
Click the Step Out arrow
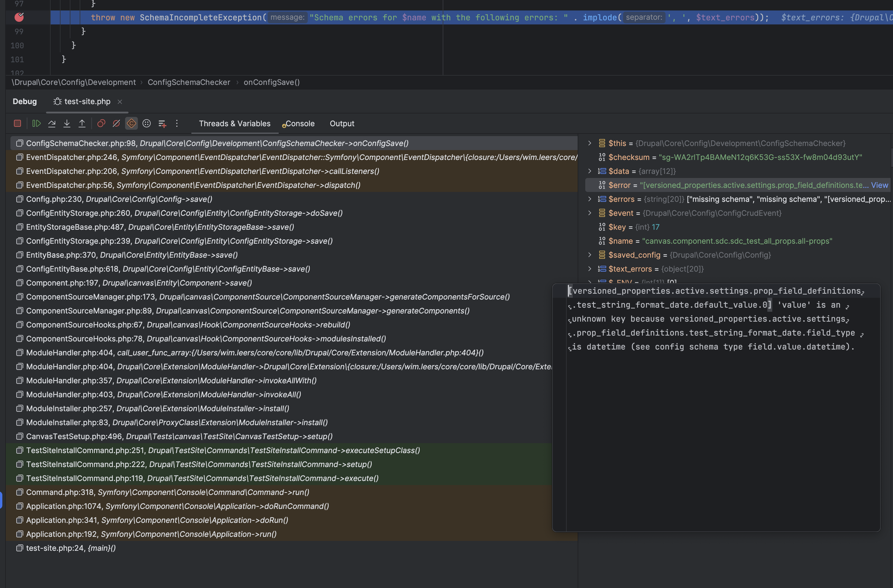pos(82,123)
